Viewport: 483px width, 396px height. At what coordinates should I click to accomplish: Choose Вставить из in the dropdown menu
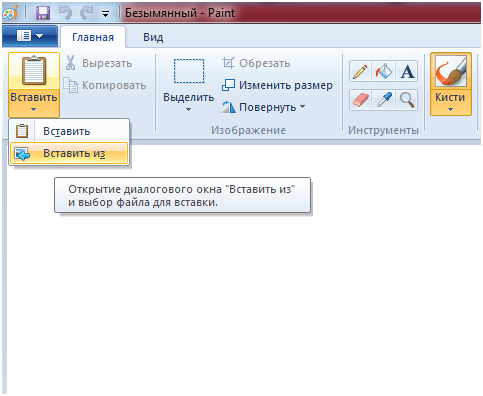click(69, 153)
